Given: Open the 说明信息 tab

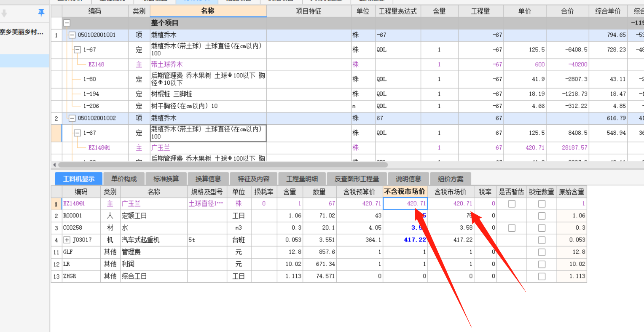Looking at the screenshot, I should (408, 179).
